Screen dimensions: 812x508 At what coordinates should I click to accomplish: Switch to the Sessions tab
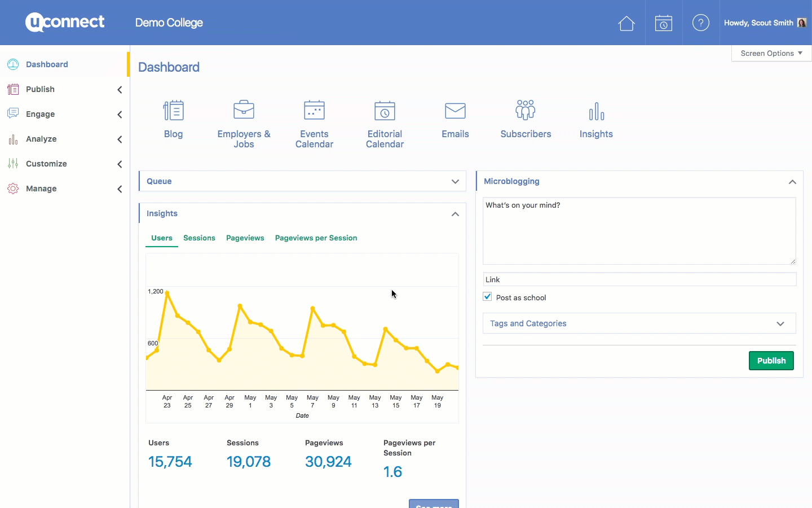[199, 238]
